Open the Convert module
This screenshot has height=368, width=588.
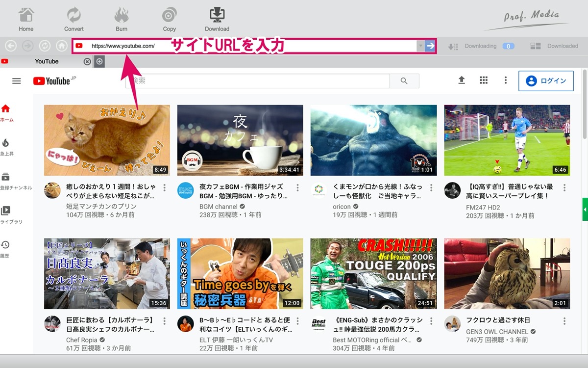[x=73, y=19]
